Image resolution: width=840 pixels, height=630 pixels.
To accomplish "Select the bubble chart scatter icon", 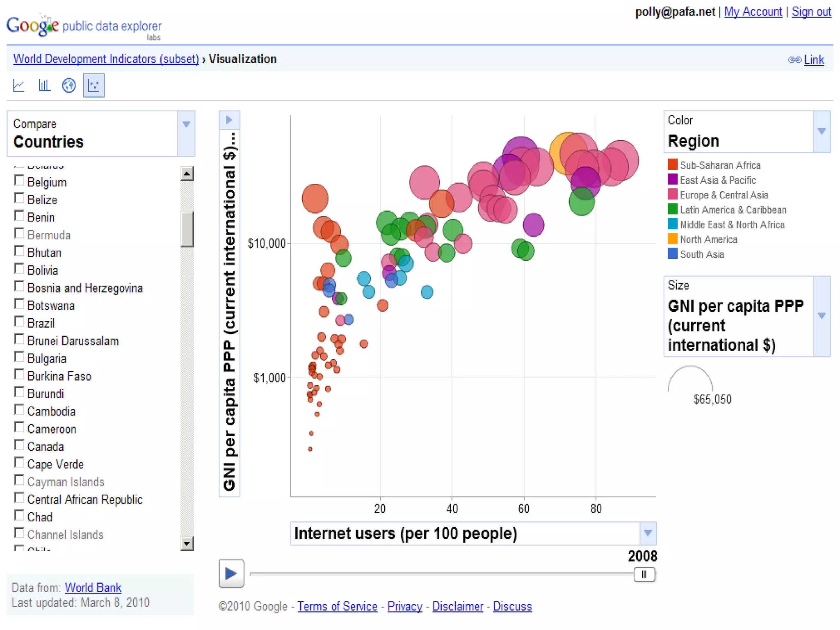I will click(x=94, y=85).
